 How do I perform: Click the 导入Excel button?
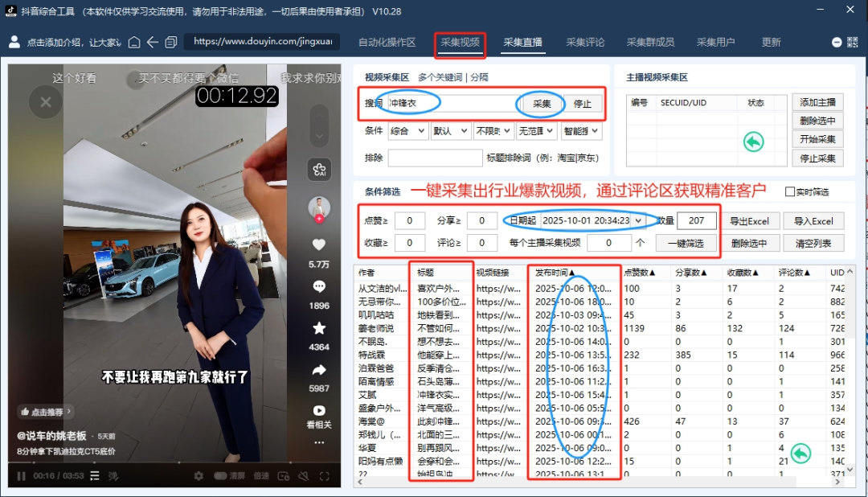(813, 221)
